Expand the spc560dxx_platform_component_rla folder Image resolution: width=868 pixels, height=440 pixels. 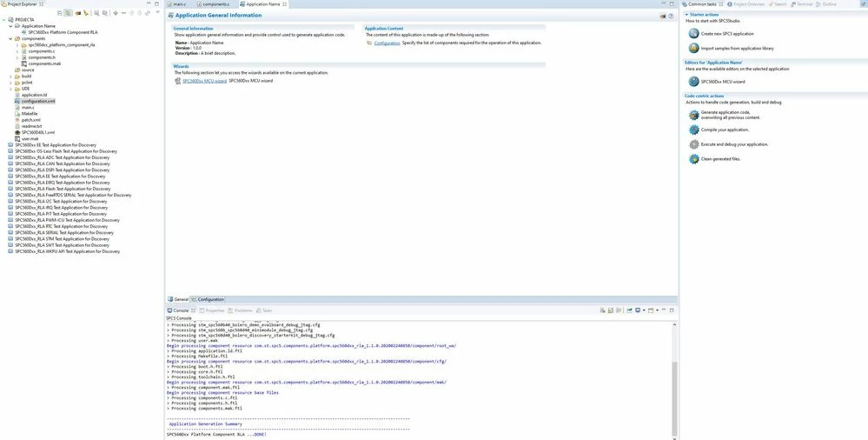pos(17,45)
